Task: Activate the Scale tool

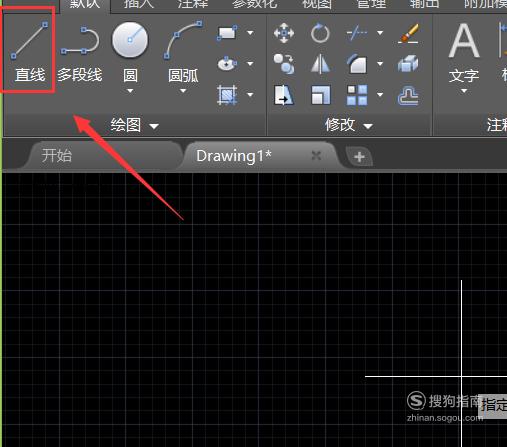Action: pos(320,95)
